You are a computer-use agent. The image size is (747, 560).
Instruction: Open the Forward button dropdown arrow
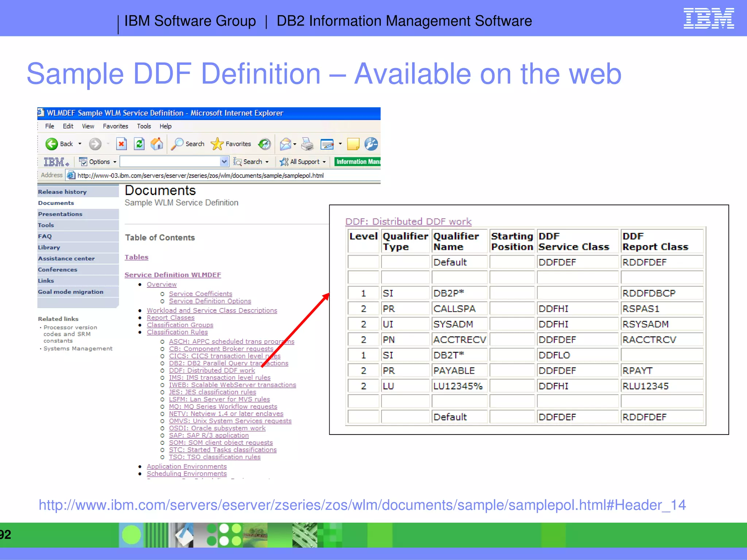point(108,144)
